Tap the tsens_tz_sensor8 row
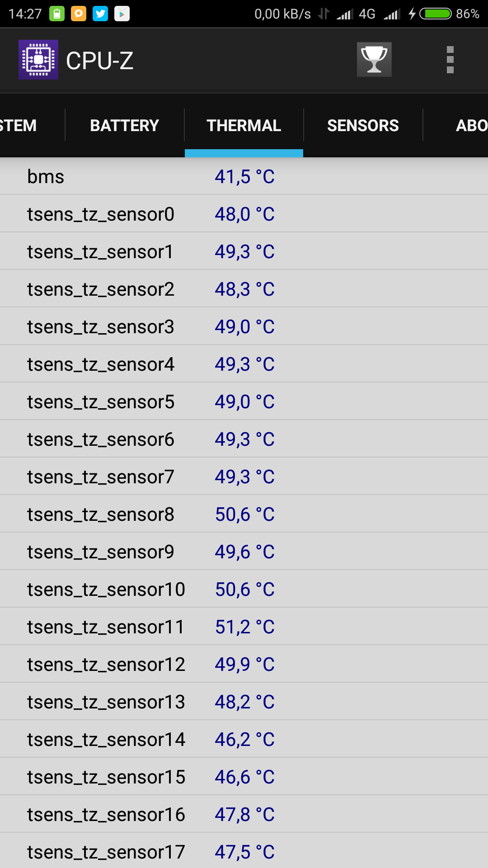488x868 pixels. tap(244, 514)
